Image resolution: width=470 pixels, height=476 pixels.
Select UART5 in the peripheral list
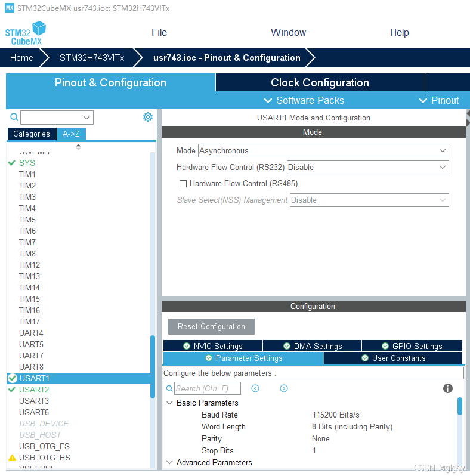coord(31,344)
